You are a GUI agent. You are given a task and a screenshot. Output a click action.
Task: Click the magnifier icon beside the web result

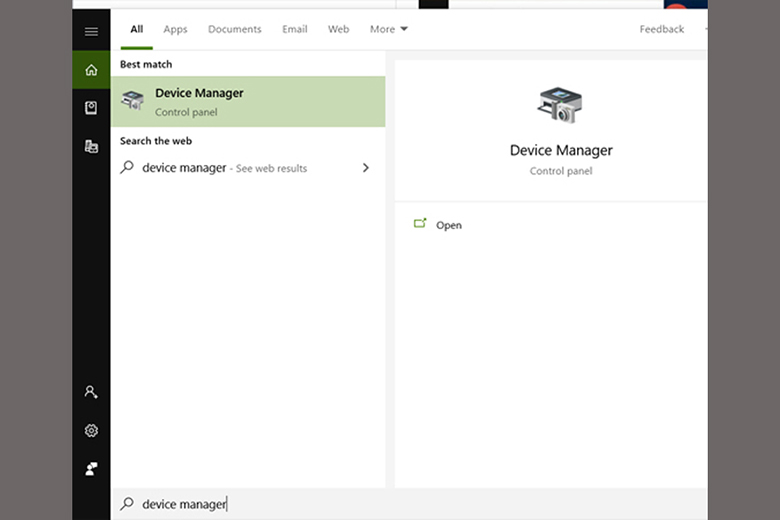coord(127,168)
